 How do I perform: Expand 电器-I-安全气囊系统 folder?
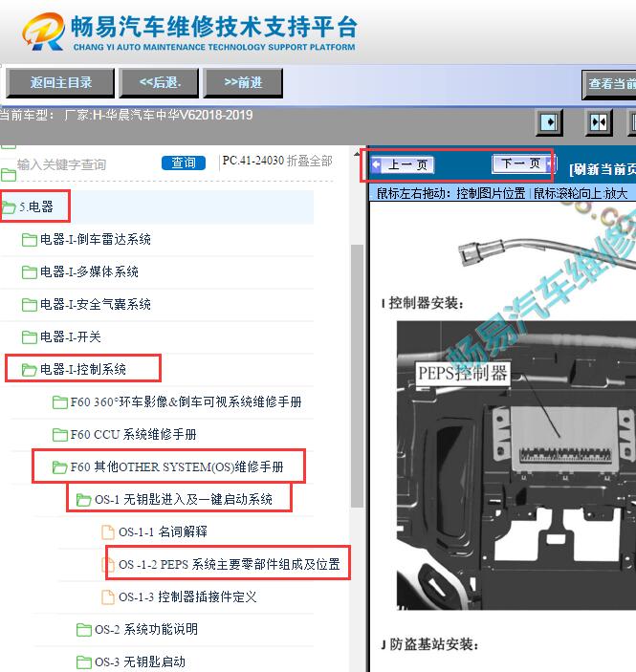click(96, 304)
